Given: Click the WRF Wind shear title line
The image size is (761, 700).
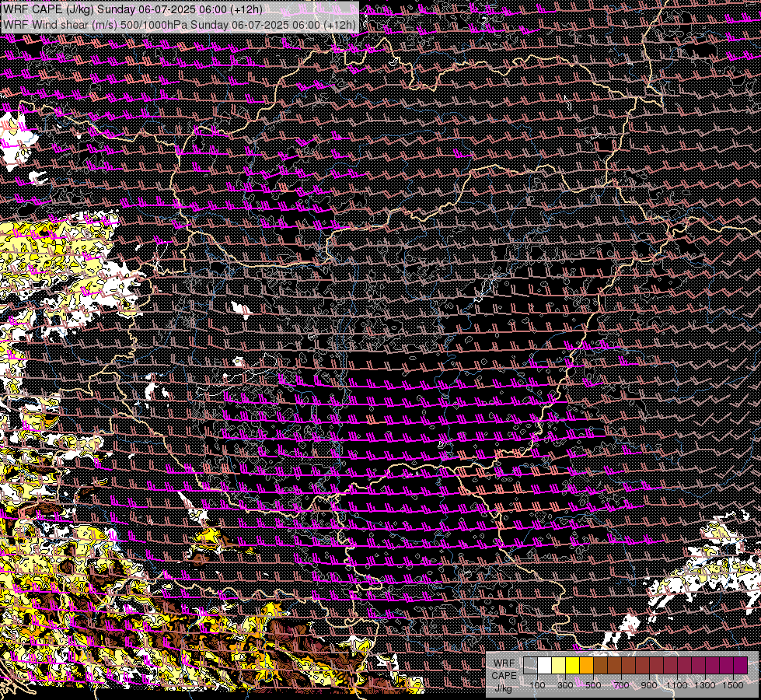Looking at the screenshot, I should click(180, 24).
